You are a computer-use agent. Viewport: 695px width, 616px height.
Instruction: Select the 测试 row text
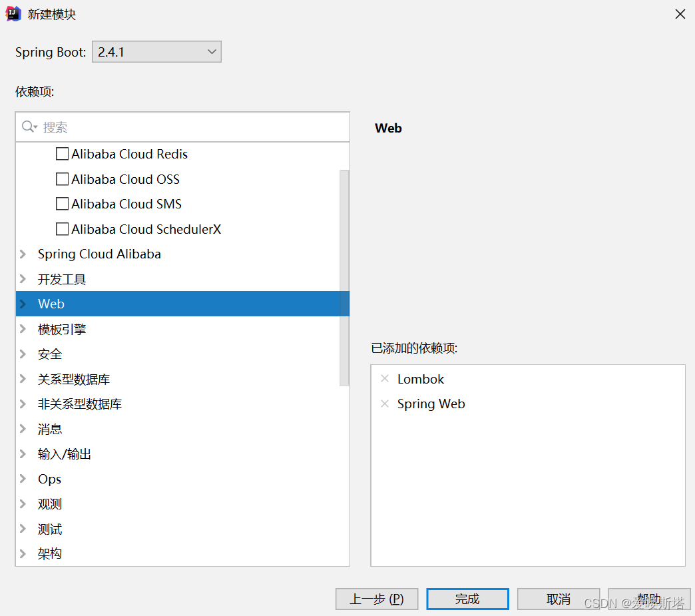[x=50, y=529]
